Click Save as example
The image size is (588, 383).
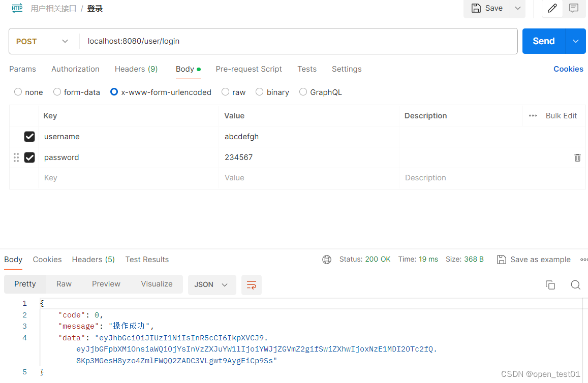pos(534,260)
